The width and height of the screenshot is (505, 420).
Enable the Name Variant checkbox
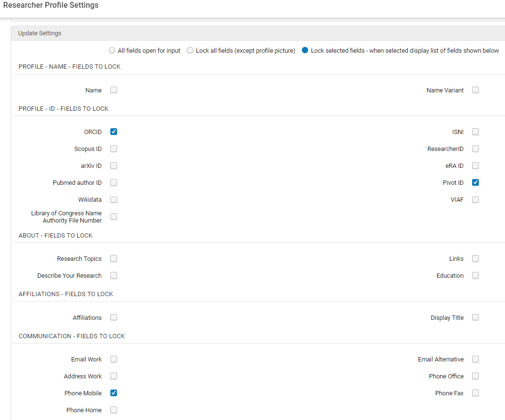[475, 90]
